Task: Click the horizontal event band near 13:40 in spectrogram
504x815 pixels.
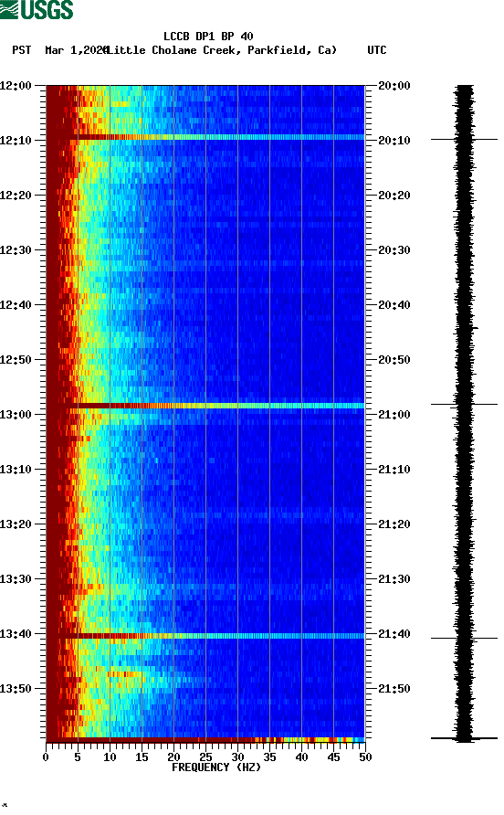Action: click(205, 636)
